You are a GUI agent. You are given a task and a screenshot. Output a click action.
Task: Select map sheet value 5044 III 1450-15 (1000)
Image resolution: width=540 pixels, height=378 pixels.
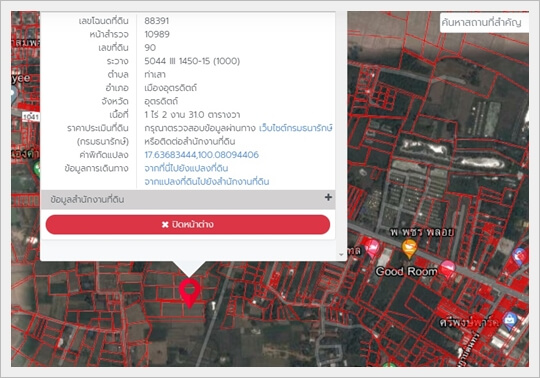click(192, 61)
